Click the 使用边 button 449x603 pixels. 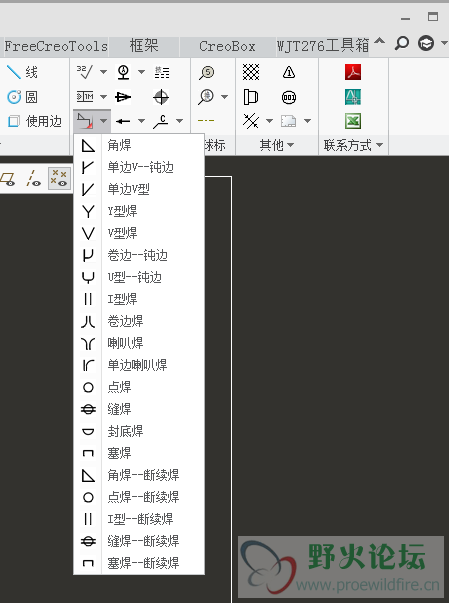[35, 122]
